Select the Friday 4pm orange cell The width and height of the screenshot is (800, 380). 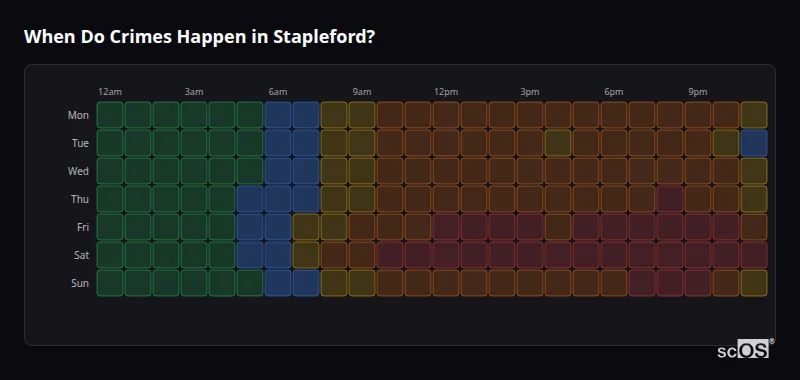(558, 227)
